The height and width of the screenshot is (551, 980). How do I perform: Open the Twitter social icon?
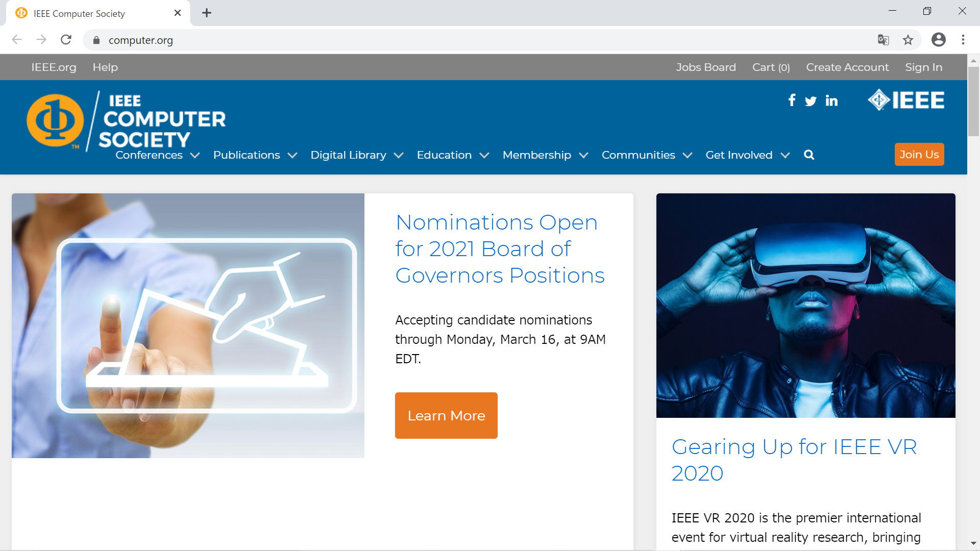pyautogui.click(x=811, y=101)
